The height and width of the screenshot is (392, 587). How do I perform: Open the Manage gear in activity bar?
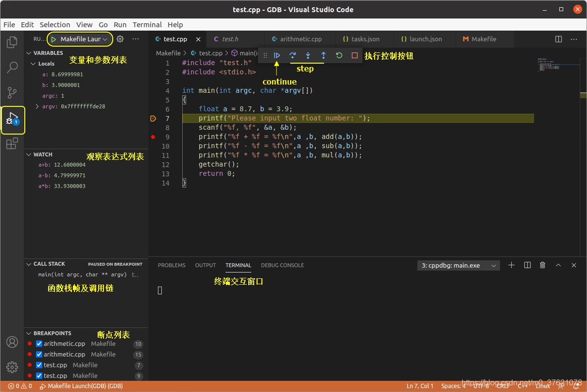click(12, 367)
